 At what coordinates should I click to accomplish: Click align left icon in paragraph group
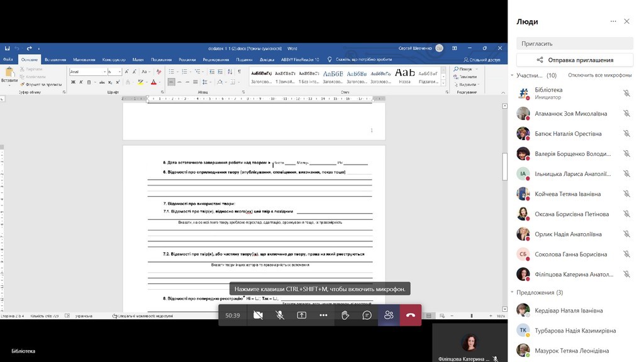(171, 82)
